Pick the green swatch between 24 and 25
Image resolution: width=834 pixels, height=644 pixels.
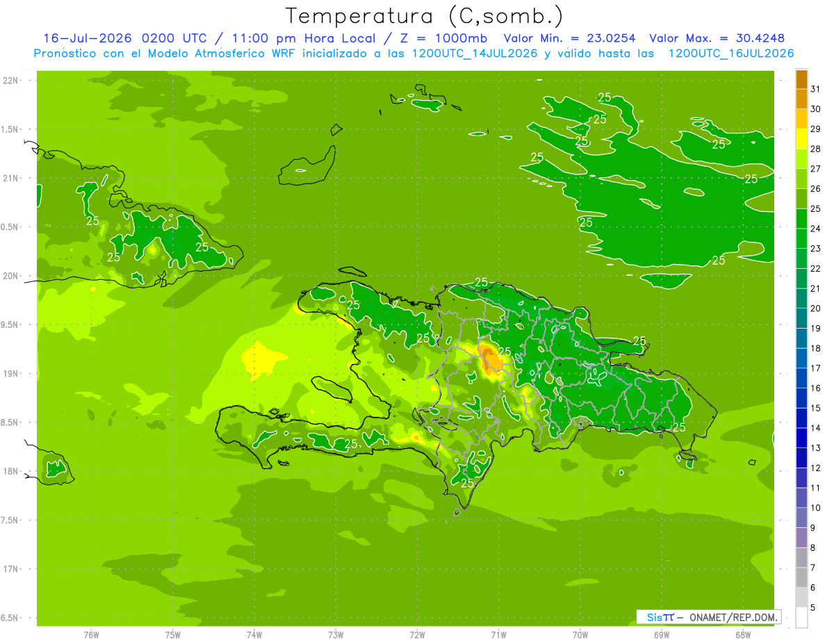801,219
